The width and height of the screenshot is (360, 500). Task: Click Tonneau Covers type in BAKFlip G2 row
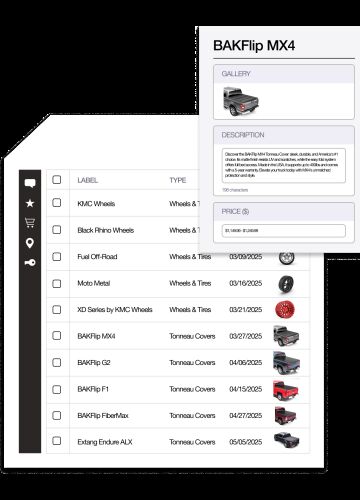pyautogui.click(x=192, y=363)
